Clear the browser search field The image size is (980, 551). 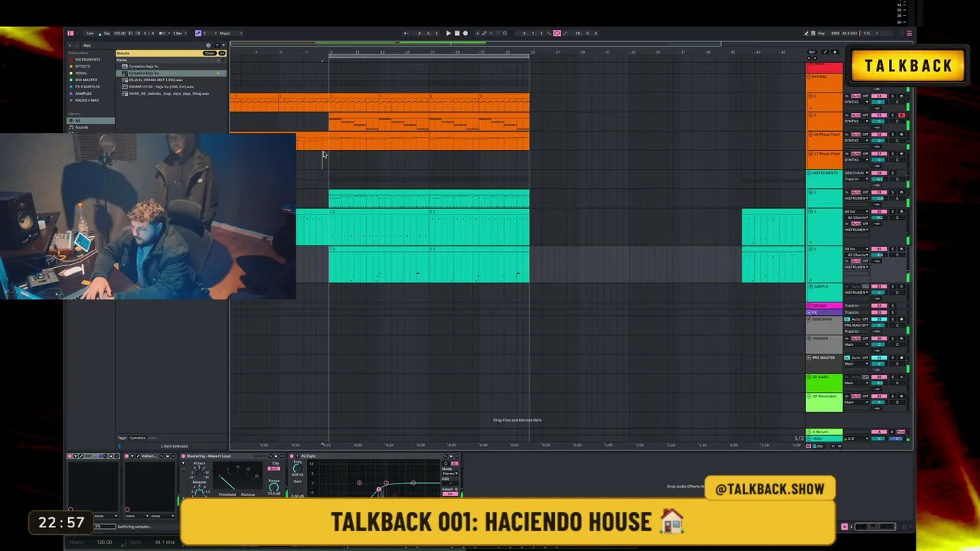pyautogui.click(x=207, y=45)
